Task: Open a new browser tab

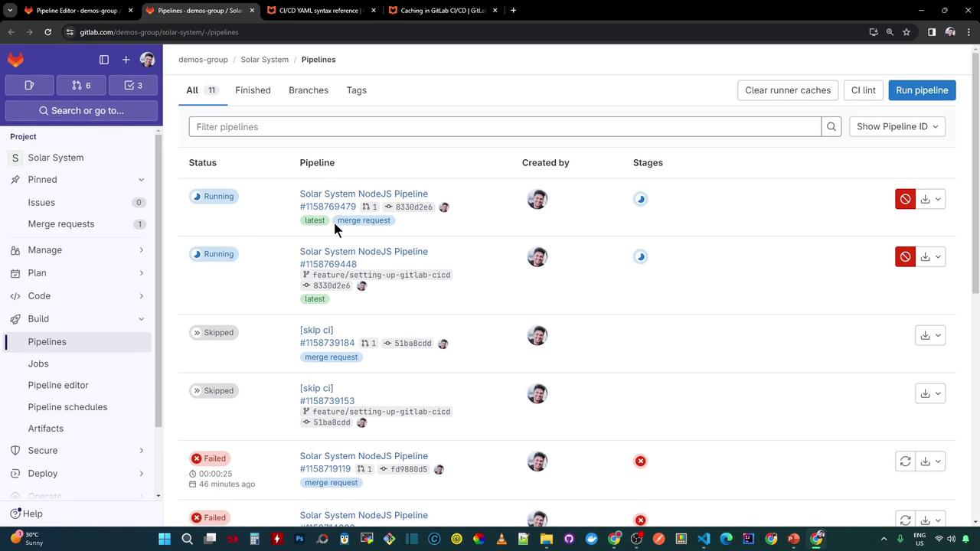Action: coord(513,11)
